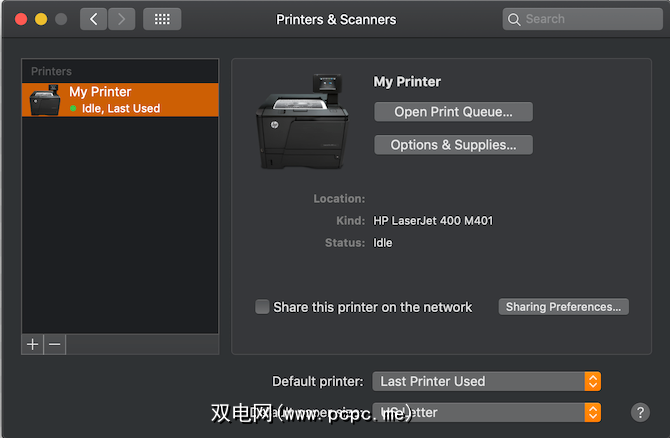Enable Share this printer on the network
Screen dimensions: 670x438
point(263,307)
